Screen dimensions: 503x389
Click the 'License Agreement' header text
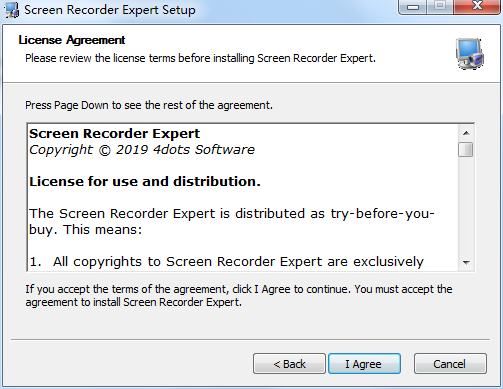(72, 40)
